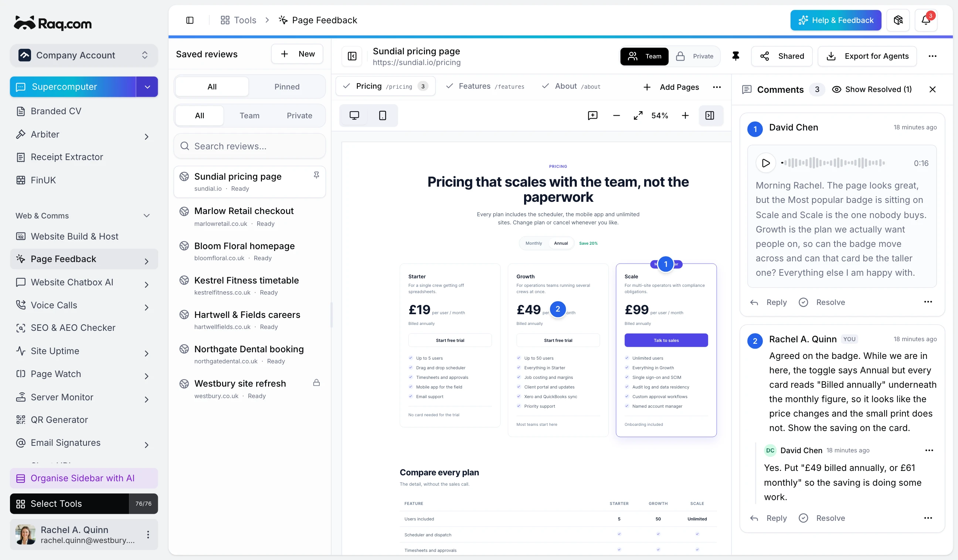
Task: Click the audio waveform of David's voice note
Action: point(833,163)
